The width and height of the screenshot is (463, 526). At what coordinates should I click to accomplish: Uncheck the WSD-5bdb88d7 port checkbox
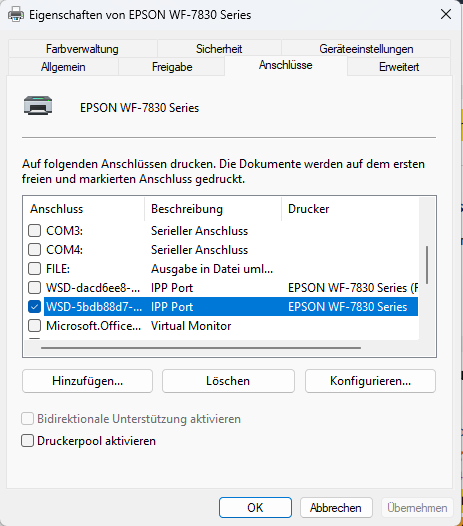35,307
